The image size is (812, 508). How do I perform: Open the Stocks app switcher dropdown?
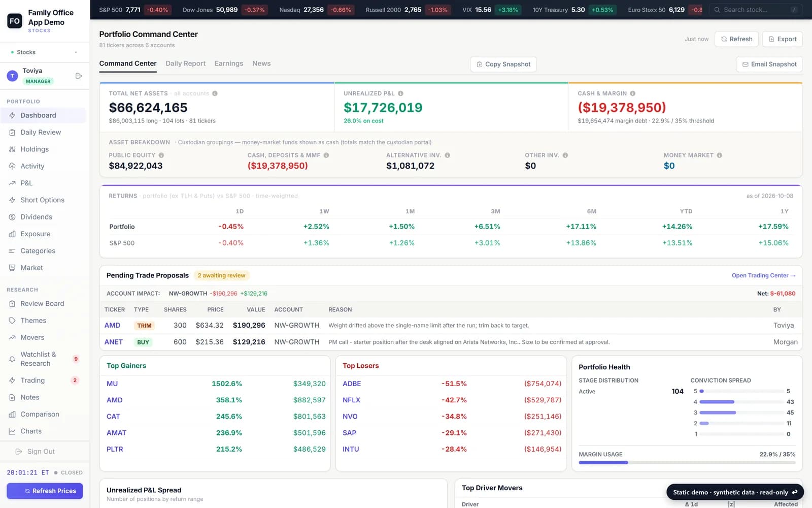pos(45,52)
